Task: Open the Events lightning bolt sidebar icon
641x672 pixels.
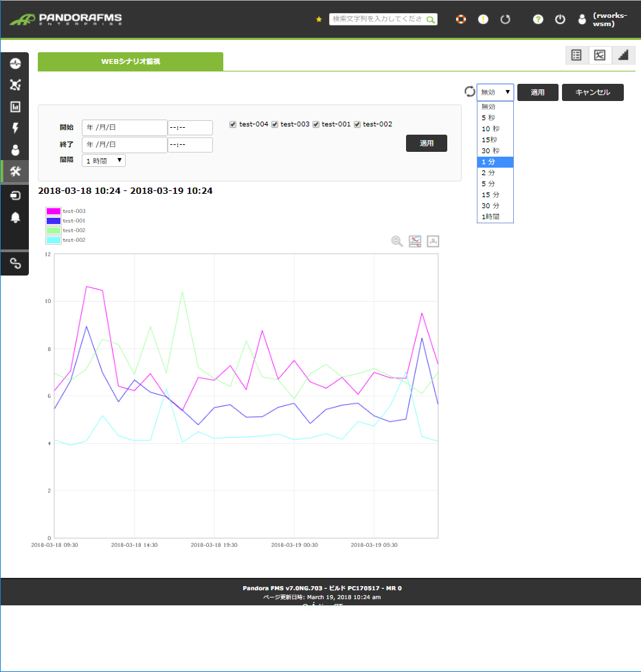Action: (x=15, y=128)
